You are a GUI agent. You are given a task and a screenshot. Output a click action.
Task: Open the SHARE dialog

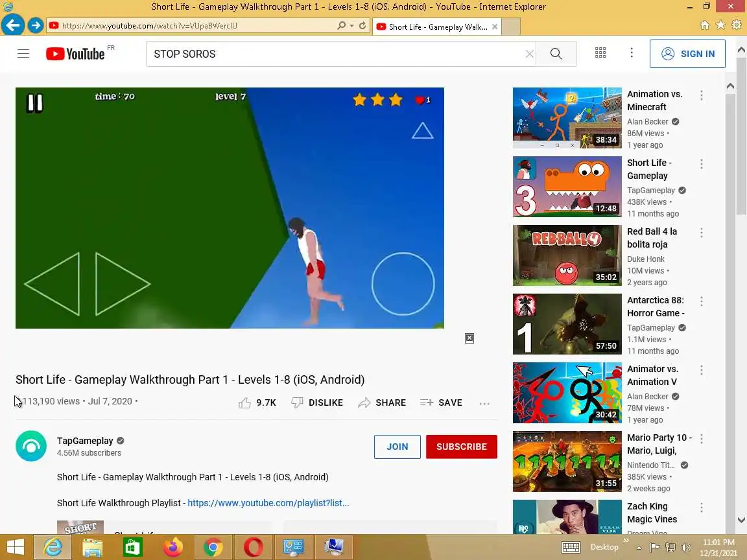point(382,403)
